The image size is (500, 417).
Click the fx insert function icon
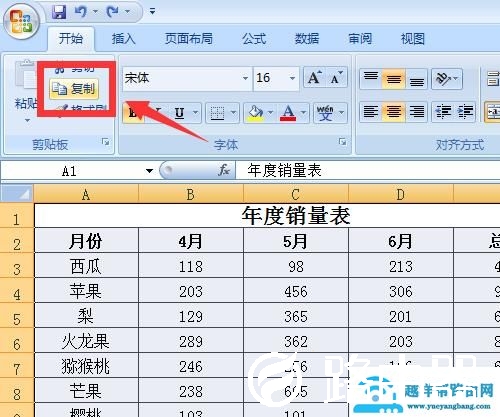click(x=224, y=170)
